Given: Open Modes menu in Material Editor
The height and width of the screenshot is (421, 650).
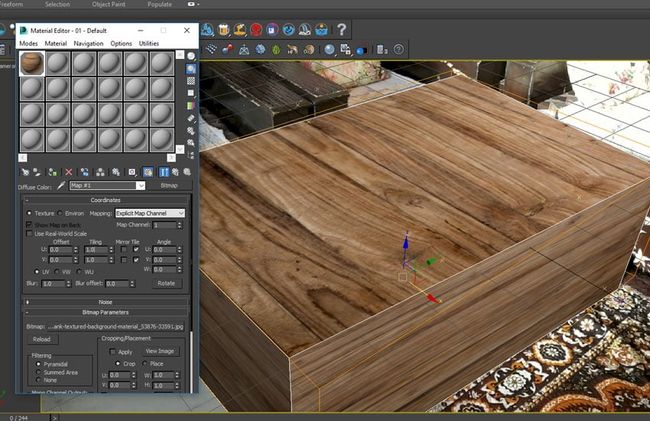Looking at the screenshot, I should (29, 44).
